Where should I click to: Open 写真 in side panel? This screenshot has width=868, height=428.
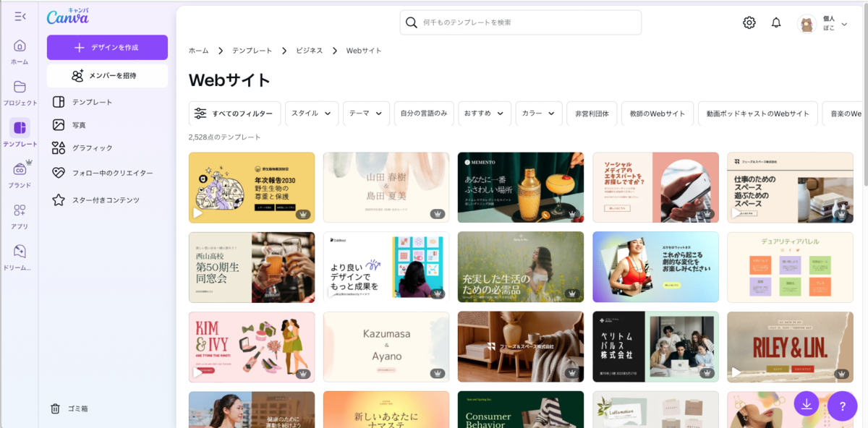click(x=107, y=125)
